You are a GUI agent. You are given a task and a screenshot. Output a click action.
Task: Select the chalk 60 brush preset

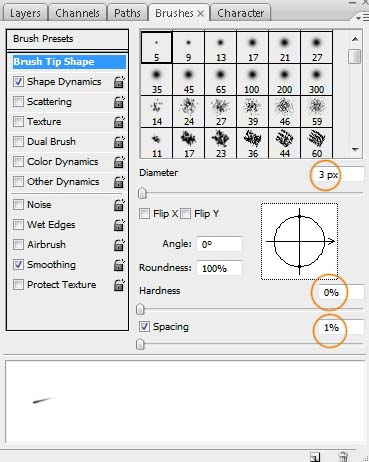pyautogui.click(x=316, y=143)
